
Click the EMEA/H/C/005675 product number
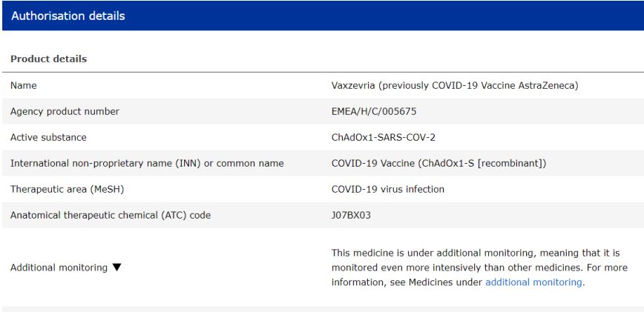pyautogui.click(x=379, y=111)
